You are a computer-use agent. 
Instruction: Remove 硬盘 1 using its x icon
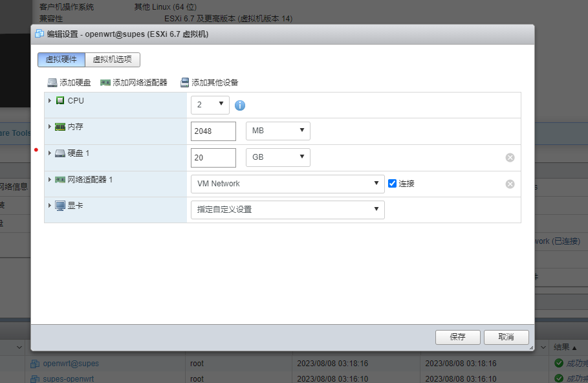[x=510, y=157]
